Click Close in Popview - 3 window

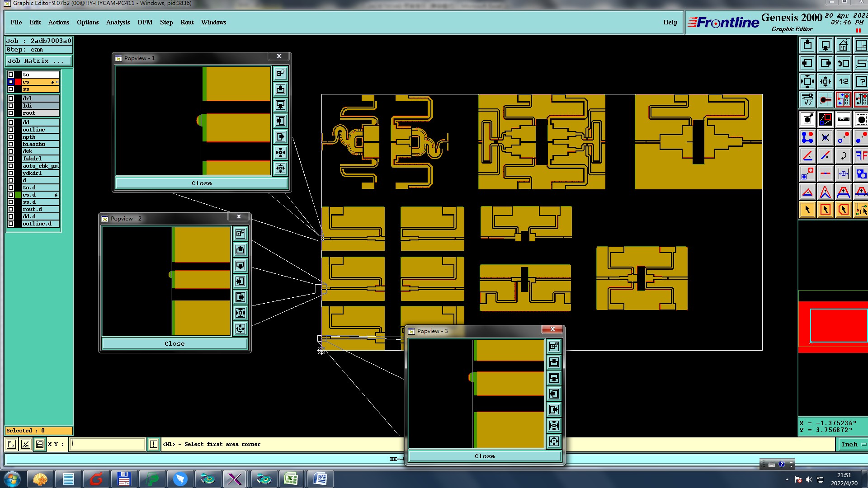click(x=485, y=456)
